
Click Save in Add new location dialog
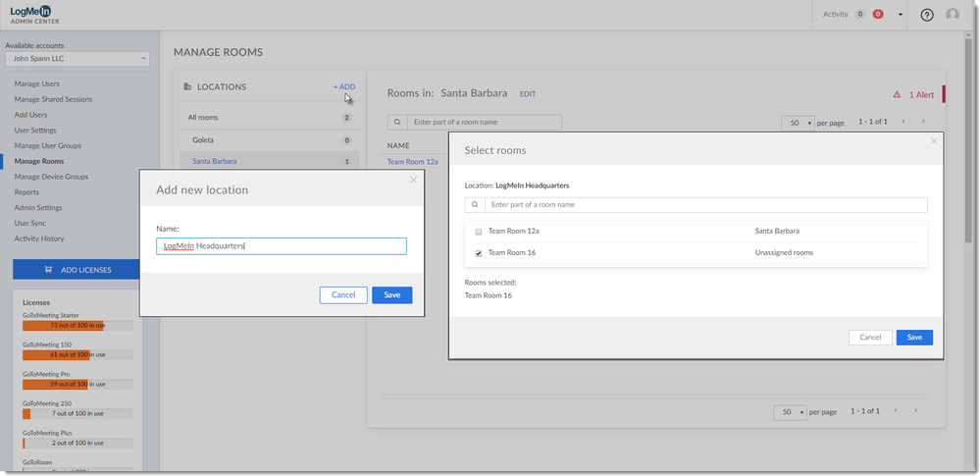click(x=391, y=295)
